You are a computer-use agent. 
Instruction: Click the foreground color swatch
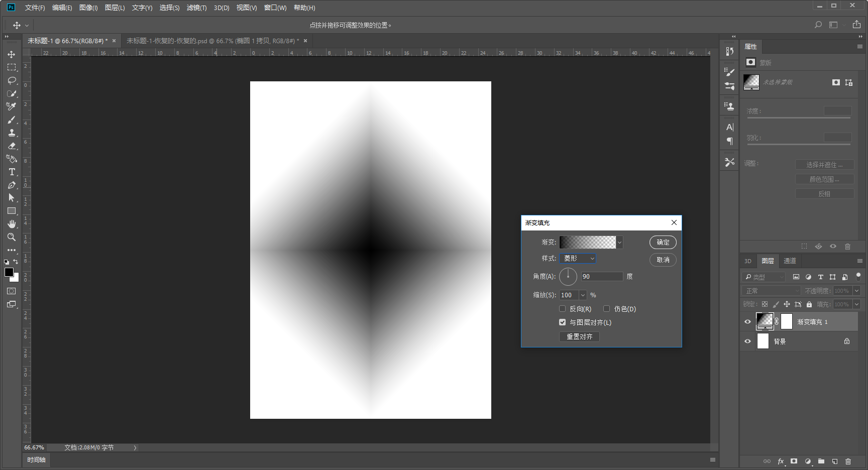(x=9, y=272)
